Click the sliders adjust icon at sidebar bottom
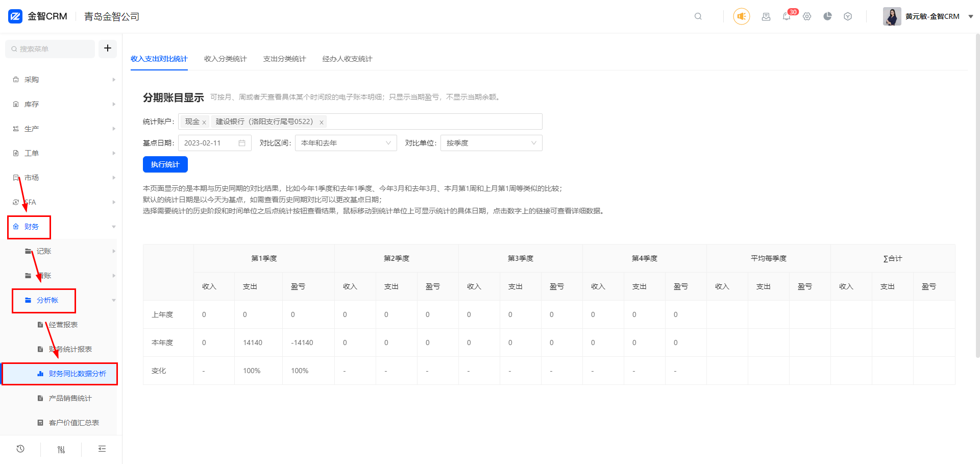 click(61, 449)
